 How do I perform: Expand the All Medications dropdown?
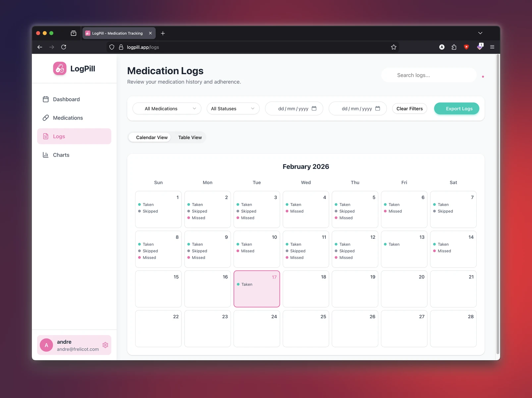coord(167,109)
